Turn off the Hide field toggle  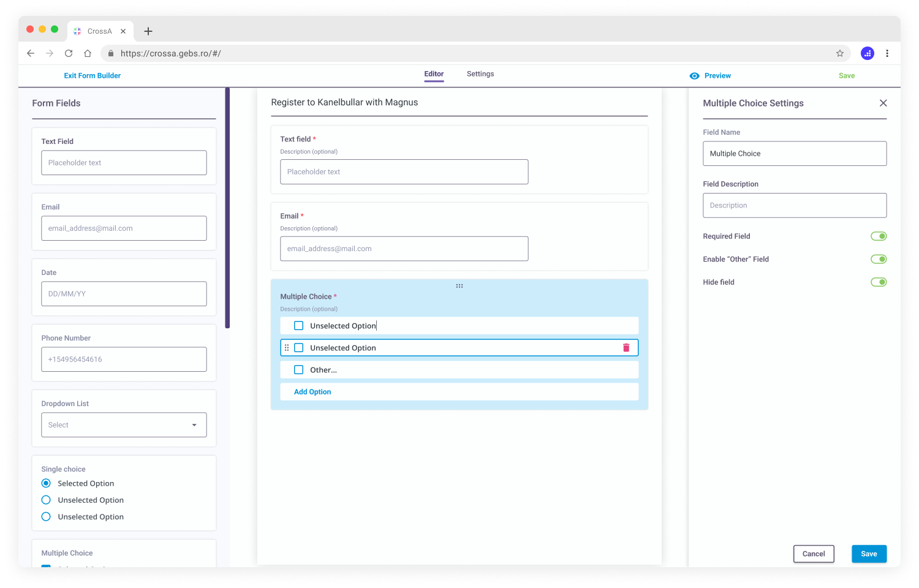[879, 282]
